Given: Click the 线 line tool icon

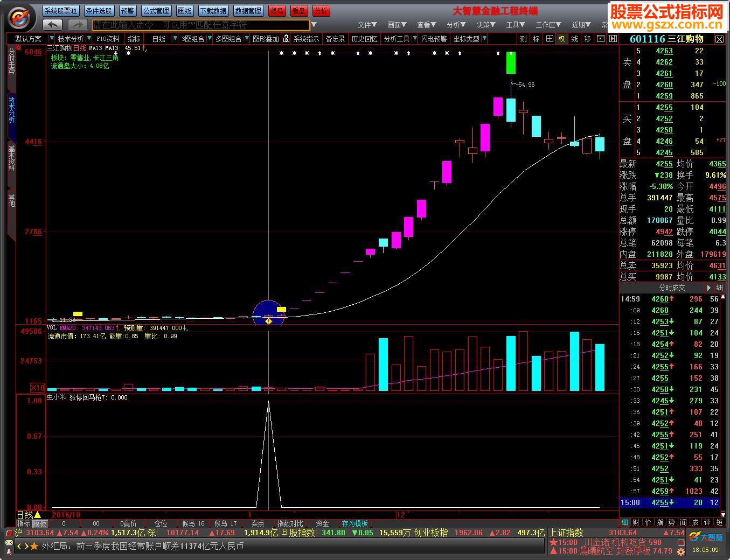Looking at the screenshot, I should tap(575, 39).
